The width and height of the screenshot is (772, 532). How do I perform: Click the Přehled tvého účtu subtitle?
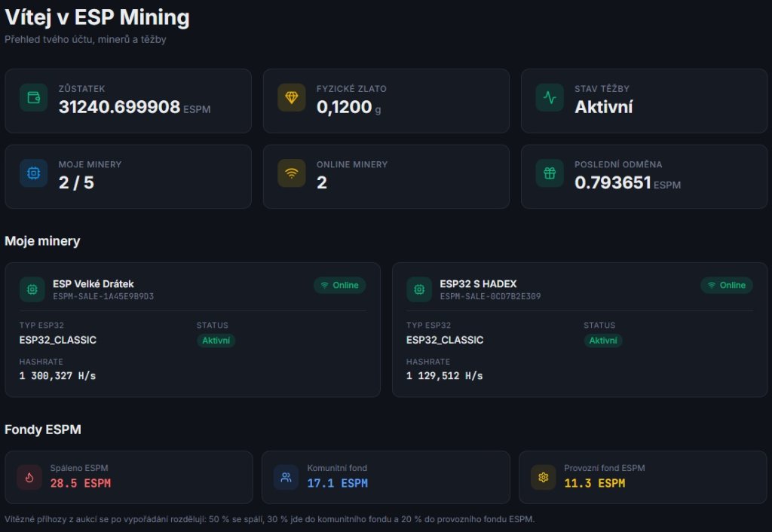85,39
